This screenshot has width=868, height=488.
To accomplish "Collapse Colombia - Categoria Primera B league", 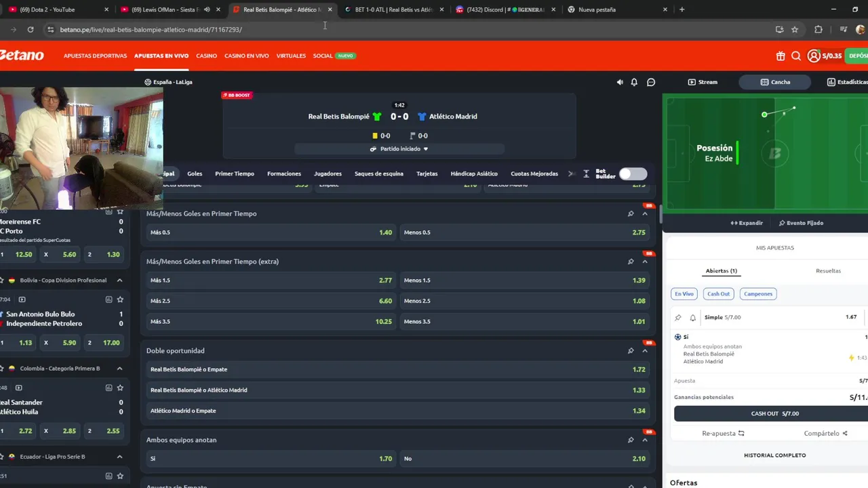I will (119, 368).
